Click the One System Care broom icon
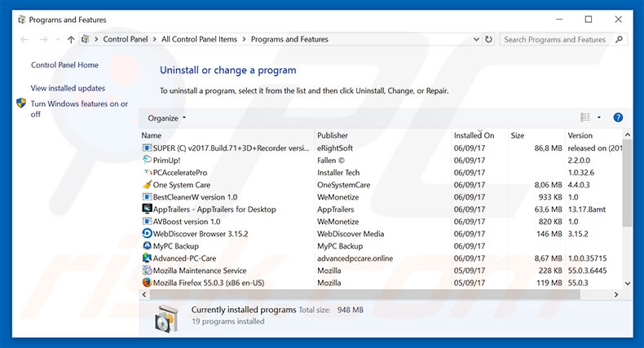Image resolution: width=644 pixels, height=348 pixels. pyautogui.click(x=147, y=185)
